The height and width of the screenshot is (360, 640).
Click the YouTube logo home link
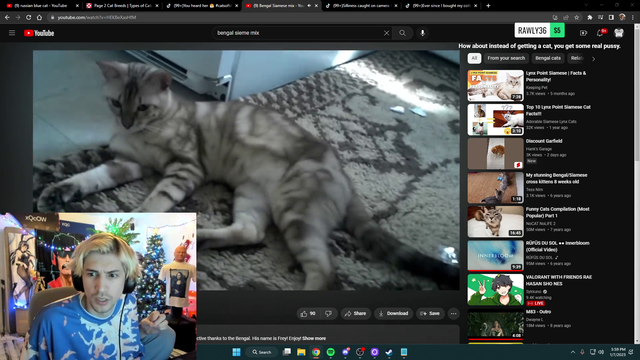[x=39, y=33]
